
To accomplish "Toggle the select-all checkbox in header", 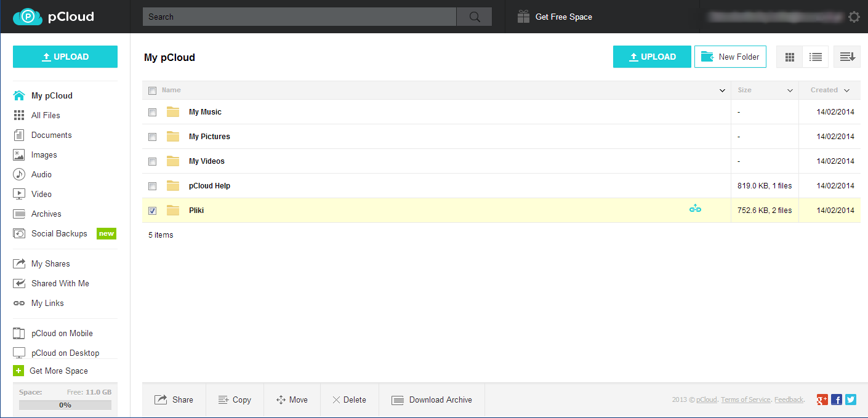I will coord(153,90).
